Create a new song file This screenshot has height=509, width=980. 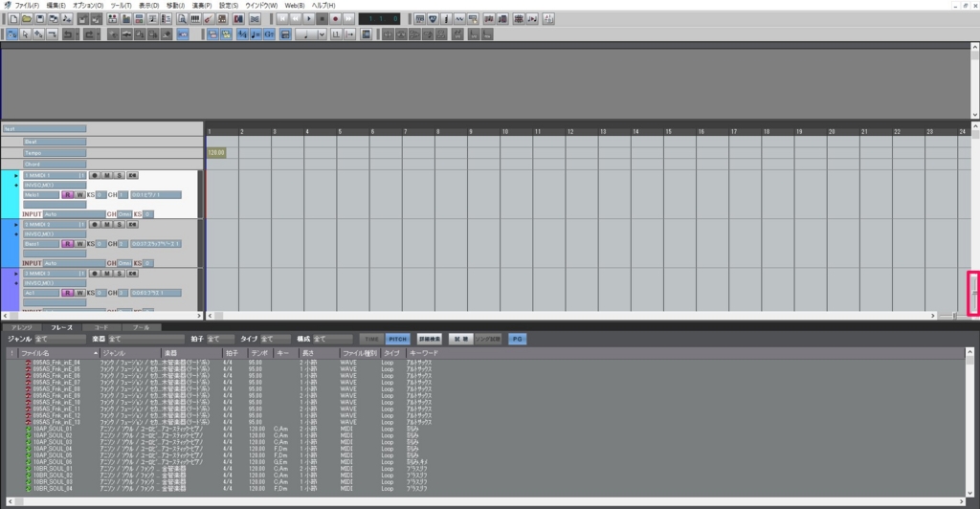click(13, 19)
